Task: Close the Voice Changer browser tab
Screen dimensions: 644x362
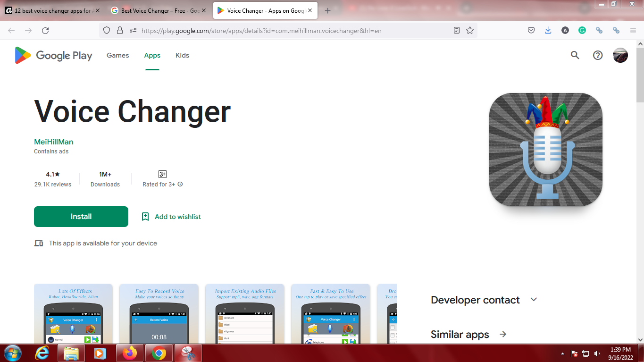Action: (310, 11)
